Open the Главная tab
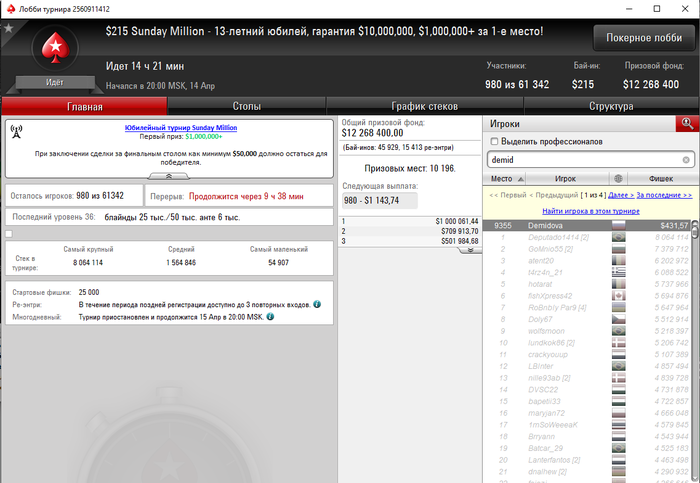The height and width of the screenshot is (483, 700). [84, 106]
